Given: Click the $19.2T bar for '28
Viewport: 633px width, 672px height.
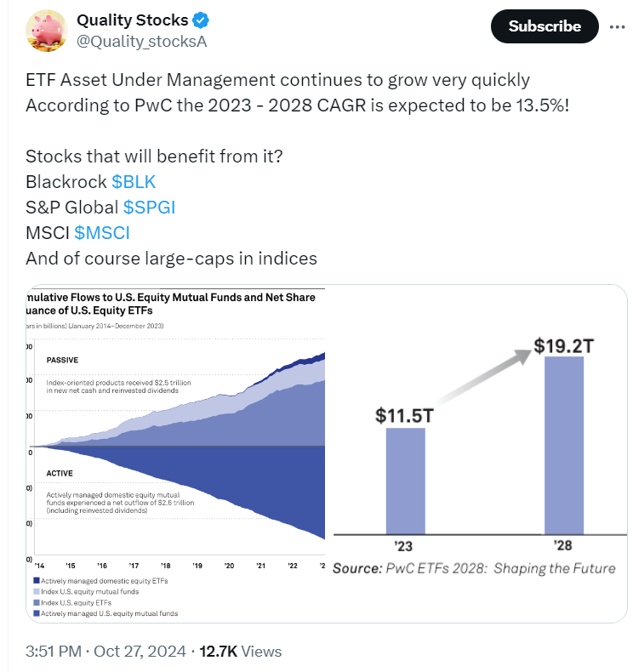Looking at the screenshot, I should pyautogui.click(x=563, y=444).
